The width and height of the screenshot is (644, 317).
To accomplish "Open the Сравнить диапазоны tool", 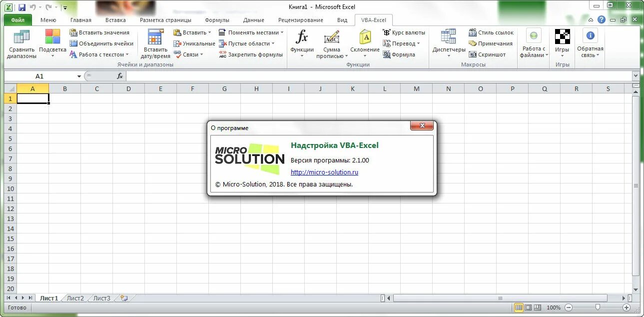I will tap(21, 44).
